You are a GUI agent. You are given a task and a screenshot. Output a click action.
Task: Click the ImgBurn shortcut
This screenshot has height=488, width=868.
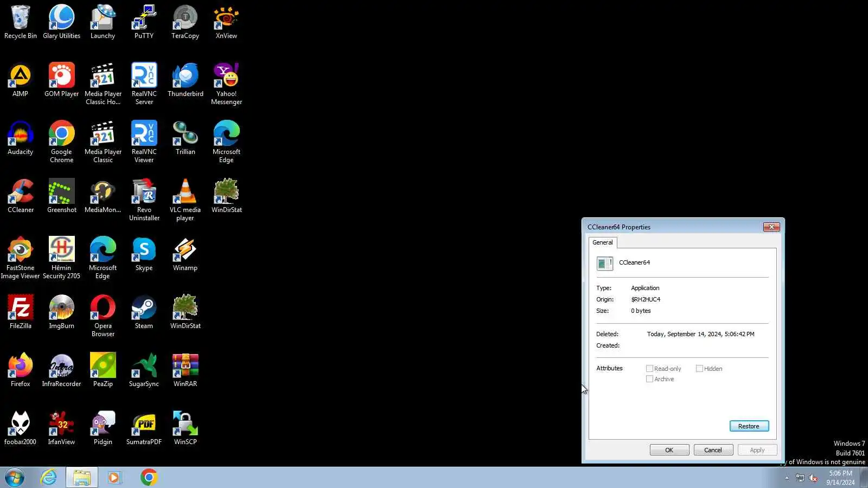coord(61,313)
